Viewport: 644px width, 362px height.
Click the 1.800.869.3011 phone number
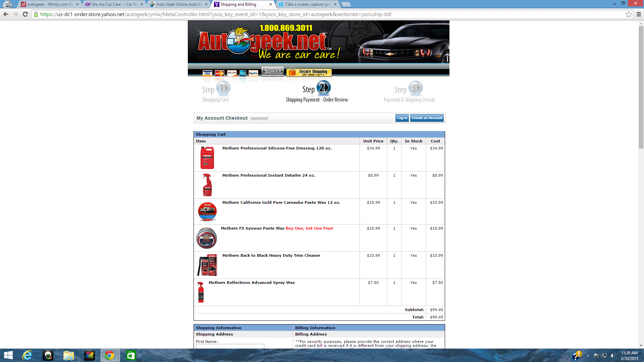[286, 28]
